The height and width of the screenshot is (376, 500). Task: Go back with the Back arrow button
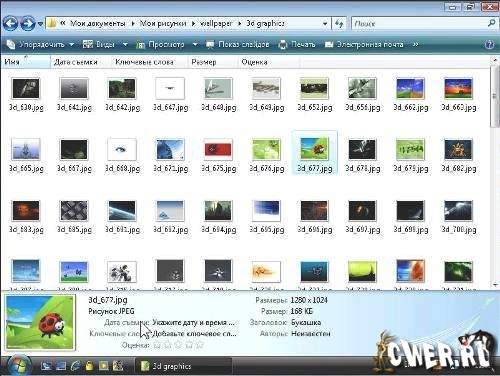click(x=11, y=24)
